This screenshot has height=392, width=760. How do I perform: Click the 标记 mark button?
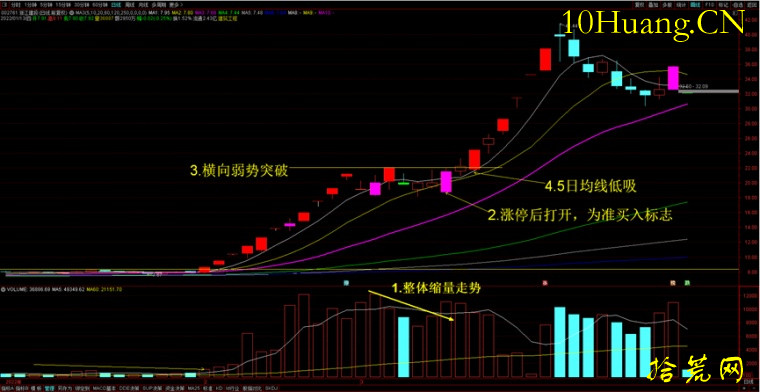click(x=724, y=5)
